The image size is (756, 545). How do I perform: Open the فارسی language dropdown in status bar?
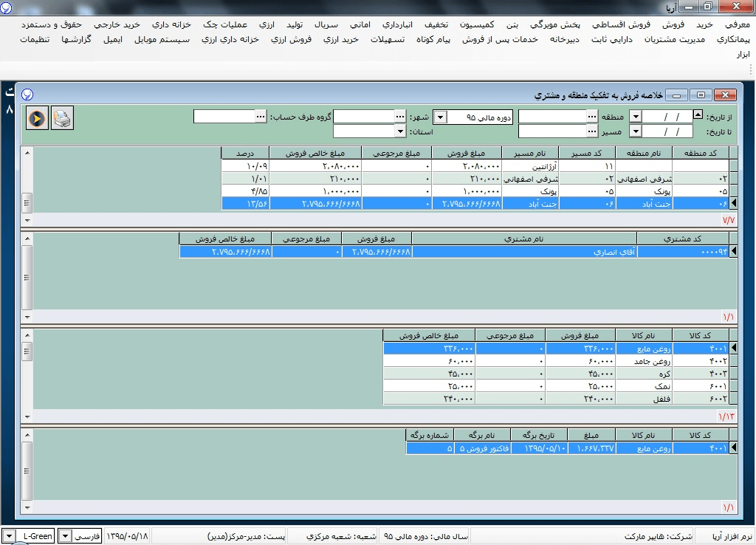point(65,536)
